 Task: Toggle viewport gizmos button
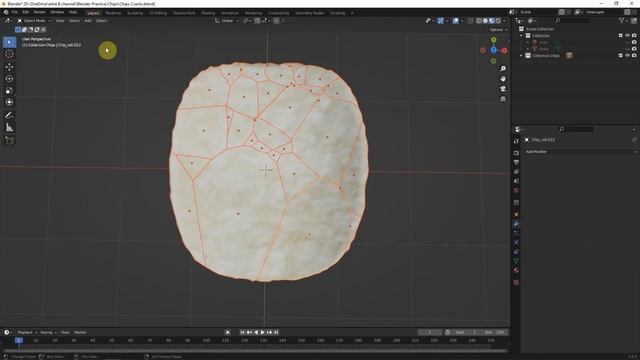pyautogui.click(x=440, y=20)
